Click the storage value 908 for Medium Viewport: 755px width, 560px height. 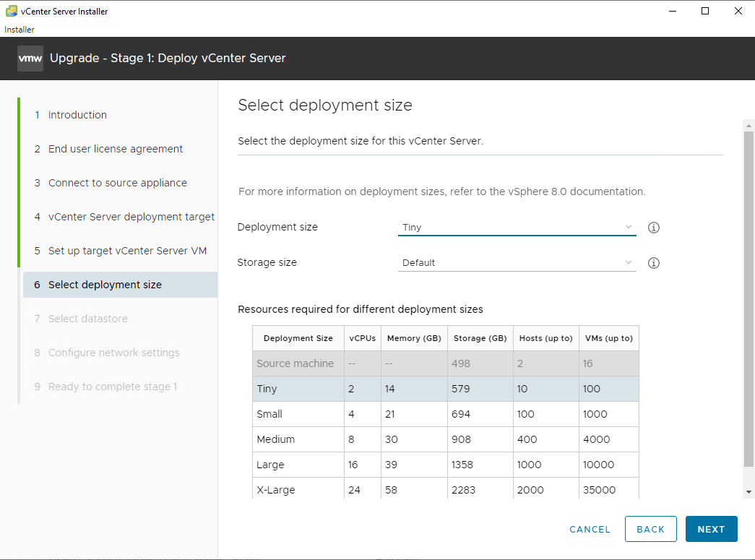[461, 439]
